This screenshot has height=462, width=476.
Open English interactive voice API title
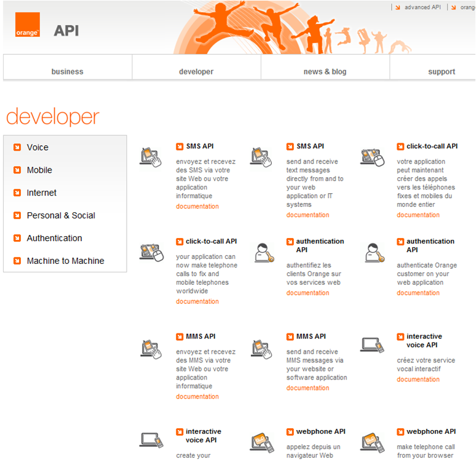[204, 436]
